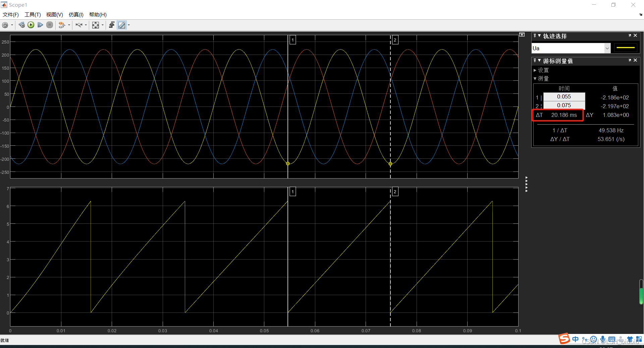Screen dimensions: 644x348
Task: Click the side panel collapse arrows handle
Action: (x=527, y=184)
